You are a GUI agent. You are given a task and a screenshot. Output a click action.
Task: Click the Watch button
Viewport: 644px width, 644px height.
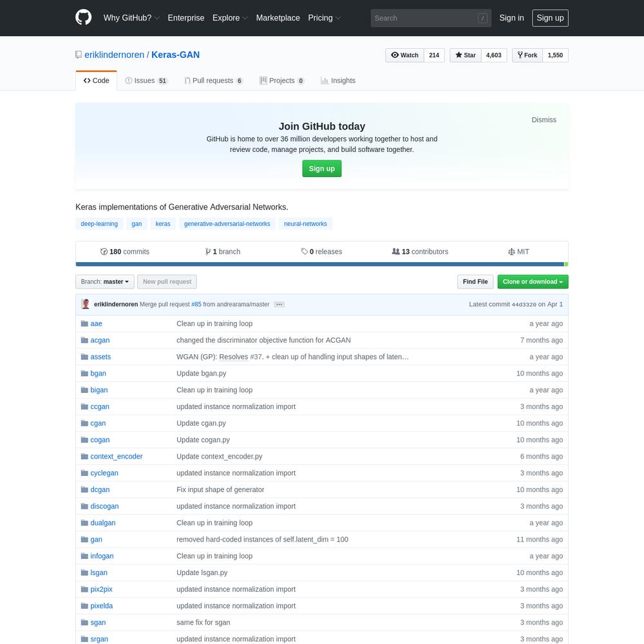coord(404,55)
